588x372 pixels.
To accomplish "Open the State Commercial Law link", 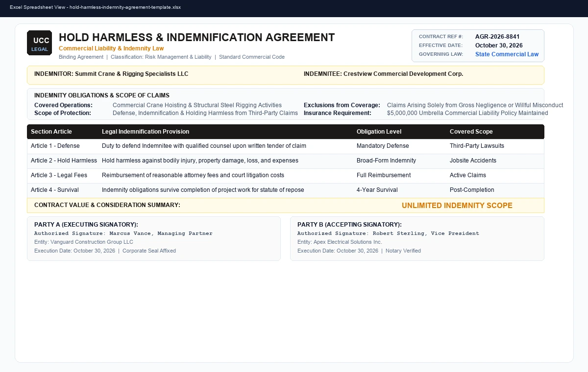I will tap(507, 54).
